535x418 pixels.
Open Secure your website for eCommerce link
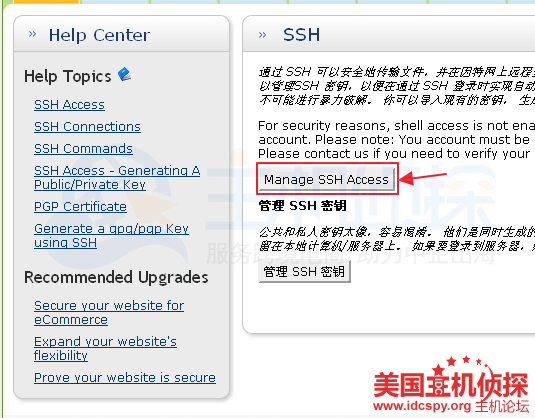click(109, 313)
